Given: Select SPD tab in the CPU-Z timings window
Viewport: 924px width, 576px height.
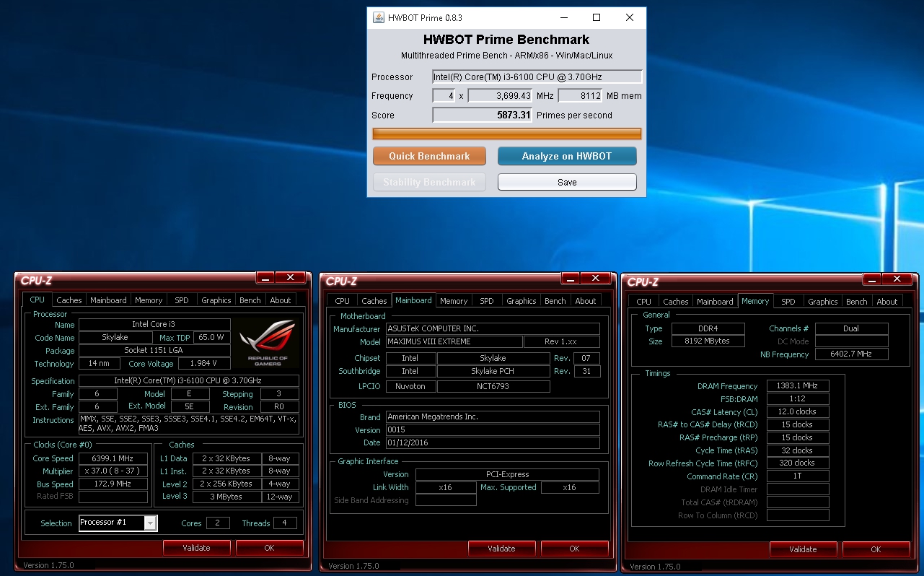Looking at the screenshot, I should click(x=788, y=302).
